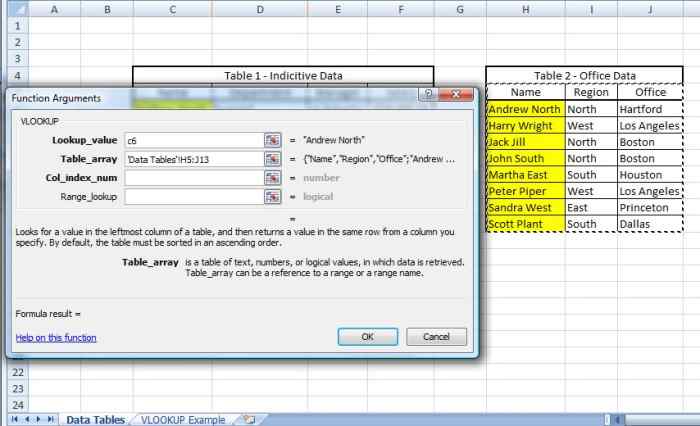
Task: Select East region cell for Sandra West
Action: 591,208
